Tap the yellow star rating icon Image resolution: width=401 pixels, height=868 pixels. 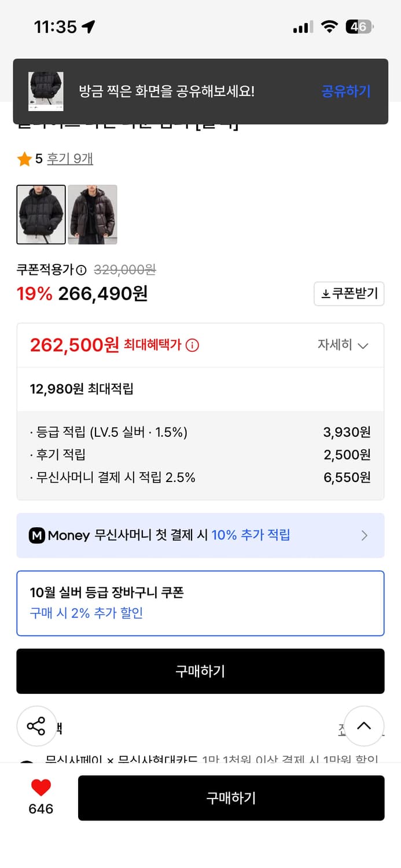[25, 158]
